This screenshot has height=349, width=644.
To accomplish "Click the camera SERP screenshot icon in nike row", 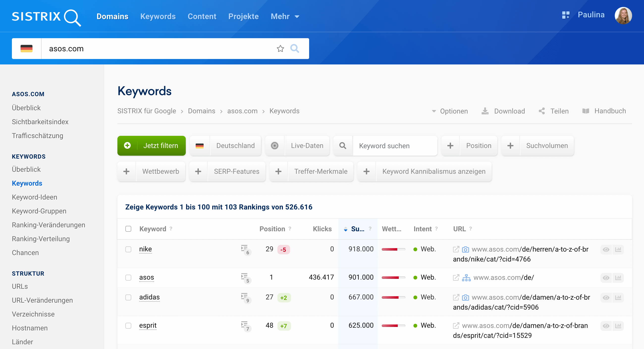I will pos(465,249).
